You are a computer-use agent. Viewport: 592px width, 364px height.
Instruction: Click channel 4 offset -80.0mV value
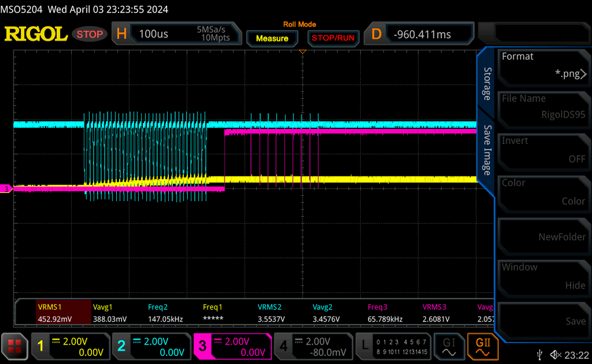click(x=328, y=352)
